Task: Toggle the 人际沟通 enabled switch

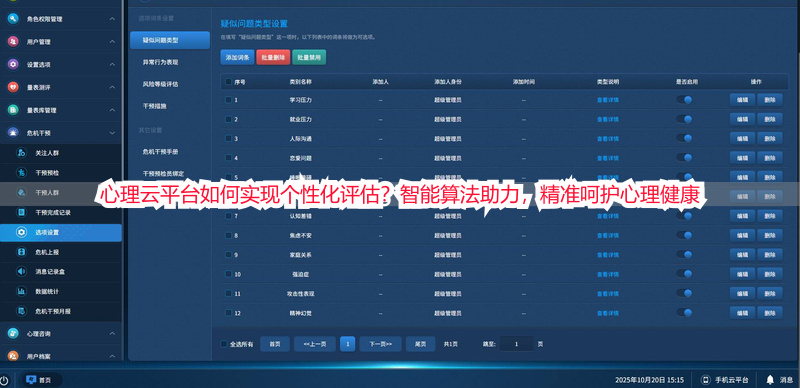Action: click(684, 138)
